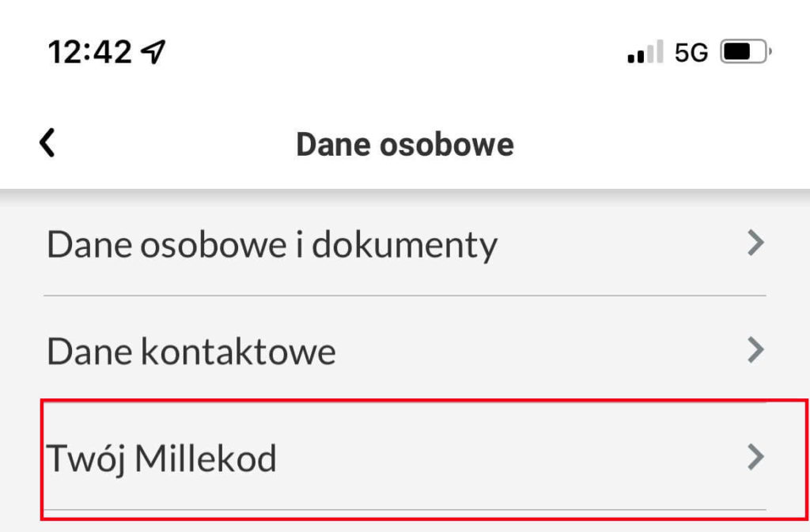Navigate back using the left chevron
Screen dimensions: 810x532
pos(45,143)
